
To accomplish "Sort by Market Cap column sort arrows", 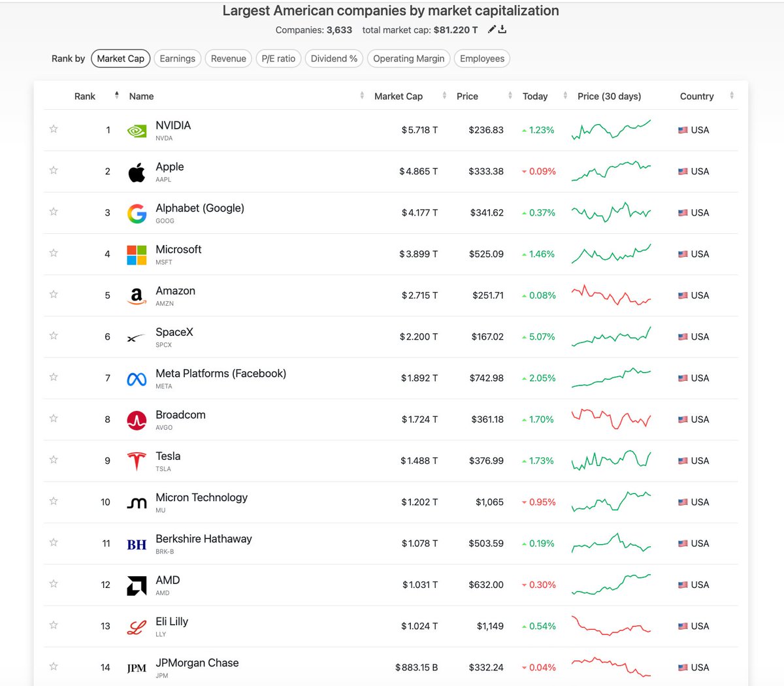I will 444,96.
